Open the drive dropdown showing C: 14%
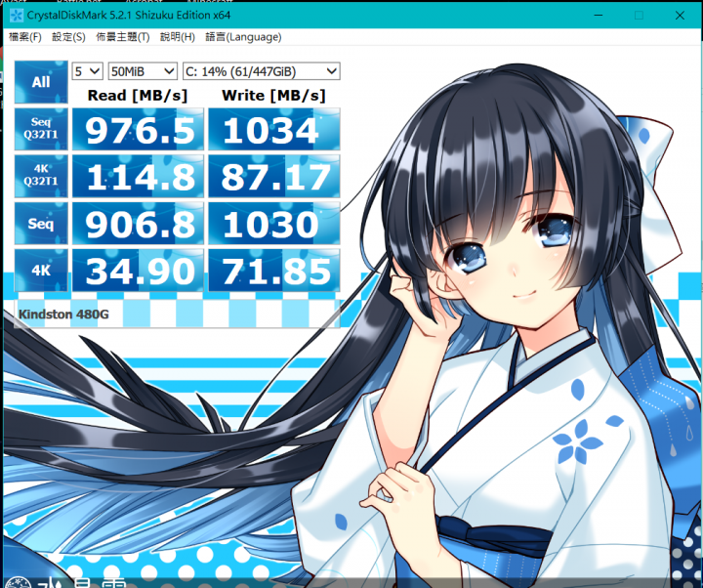The height and width of the screenshot is (588, 703). pos(261,71)
